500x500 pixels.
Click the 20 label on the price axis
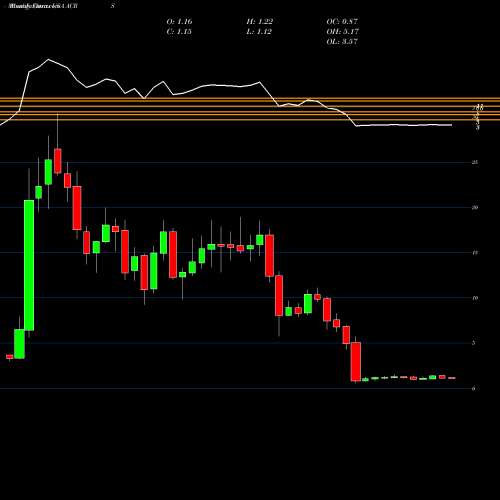click(x=475, y=207)
